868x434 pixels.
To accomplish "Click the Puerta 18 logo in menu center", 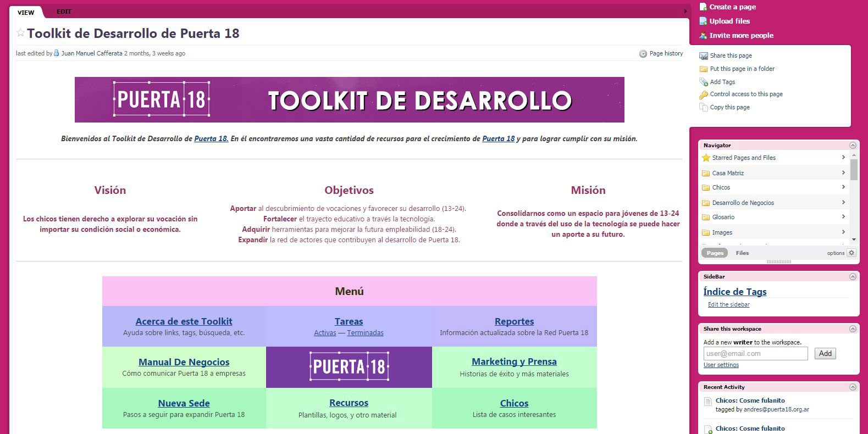I will 349,367.
